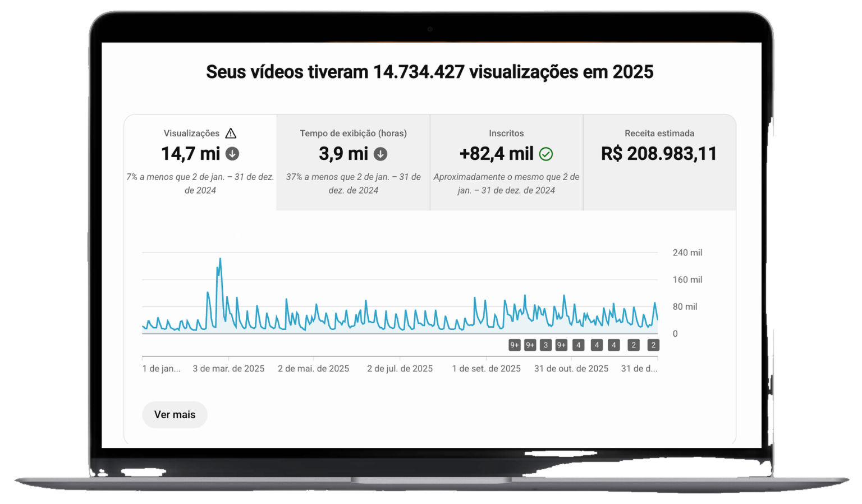Click the headline about 14.734.427 visualizações
862x504 pixels.
click(430, 72)
